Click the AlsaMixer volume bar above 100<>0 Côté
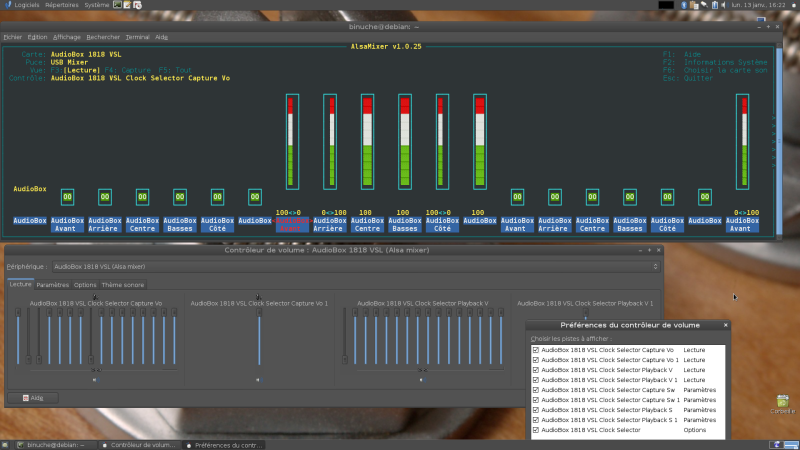Screen dimensions: 800x450 pyautogui.click(x=442, y=141)
